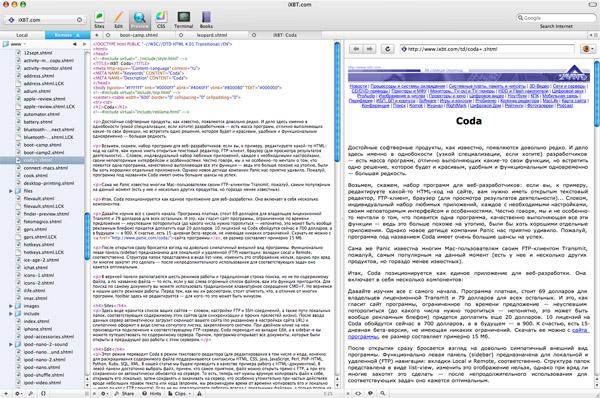Click the preview URL address field
Screen dimensions: 600x398
(487, 49)
